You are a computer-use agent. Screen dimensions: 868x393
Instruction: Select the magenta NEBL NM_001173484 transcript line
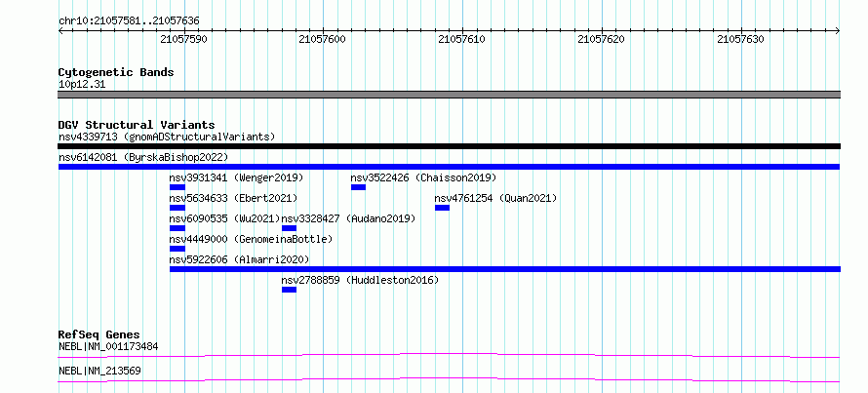click(x=449, y=355)
